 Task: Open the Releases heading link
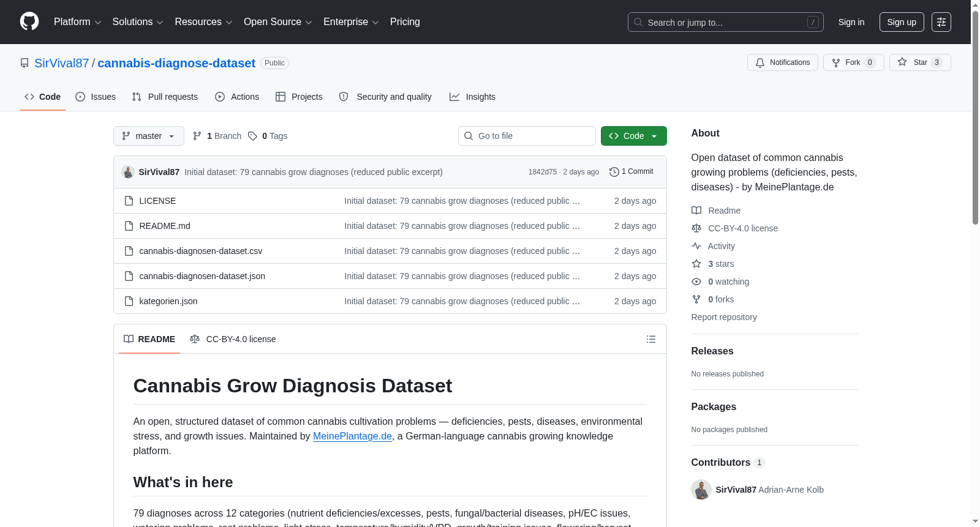[x=712, y=351]
